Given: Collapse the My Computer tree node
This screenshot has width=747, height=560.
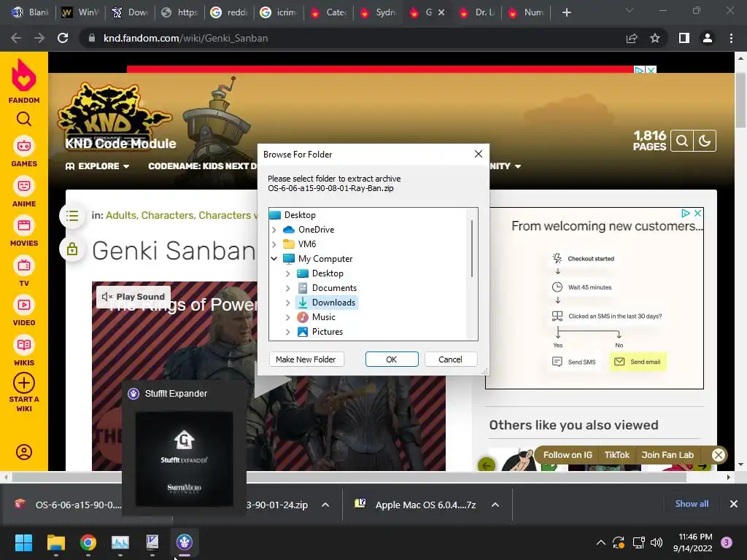Looking at the screenshot, I should point(274,259).
